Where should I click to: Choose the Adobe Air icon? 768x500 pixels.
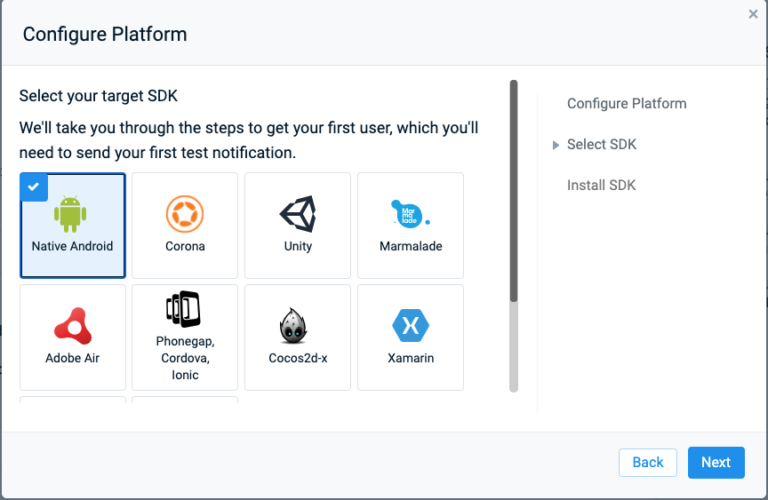[72, 326]
